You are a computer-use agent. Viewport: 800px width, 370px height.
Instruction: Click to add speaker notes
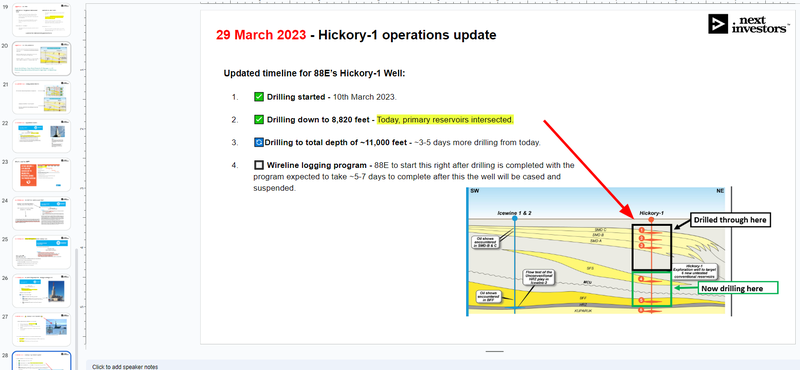click(125, 366)
